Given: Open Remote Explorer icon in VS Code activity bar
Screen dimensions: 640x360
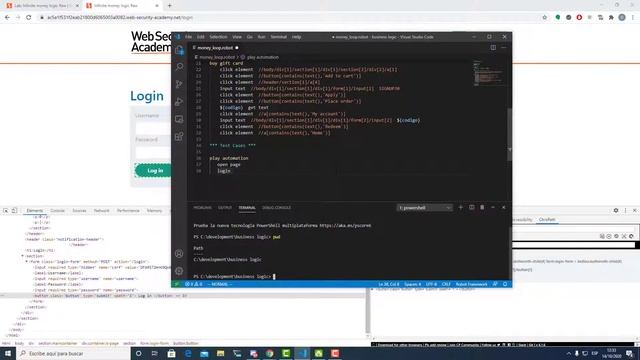Looking at the screenshot, I should pos(179,119).
